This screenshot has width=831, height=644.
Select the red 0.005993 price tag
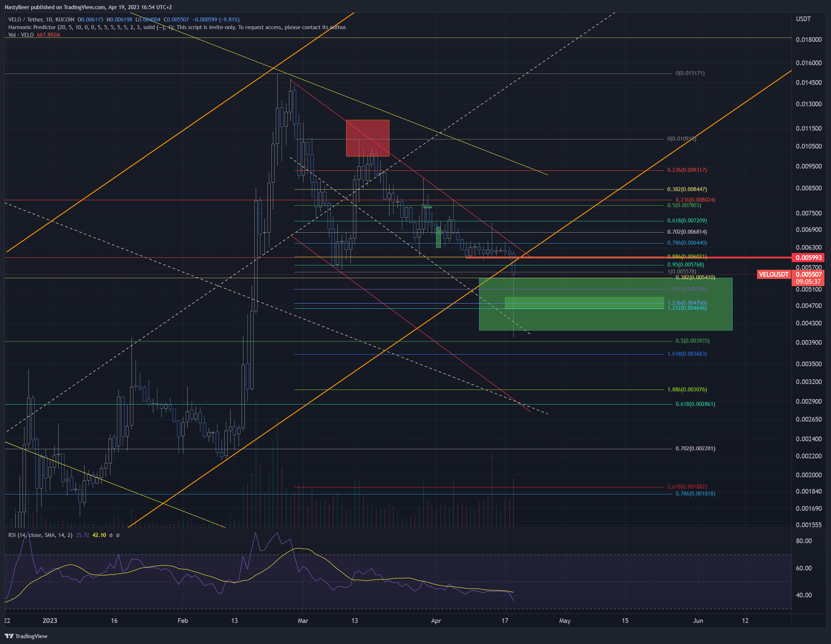click(808, 257)
